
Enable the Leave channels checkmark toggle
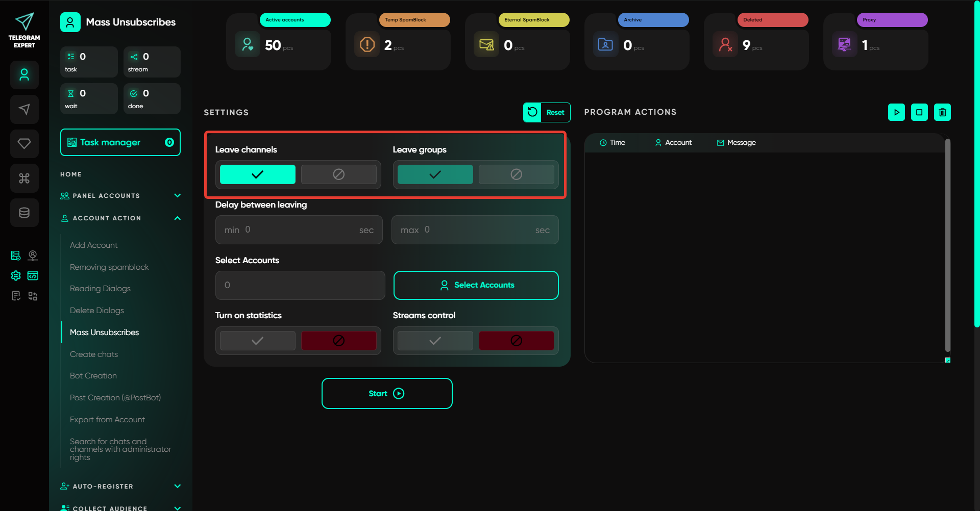[257, 174]
